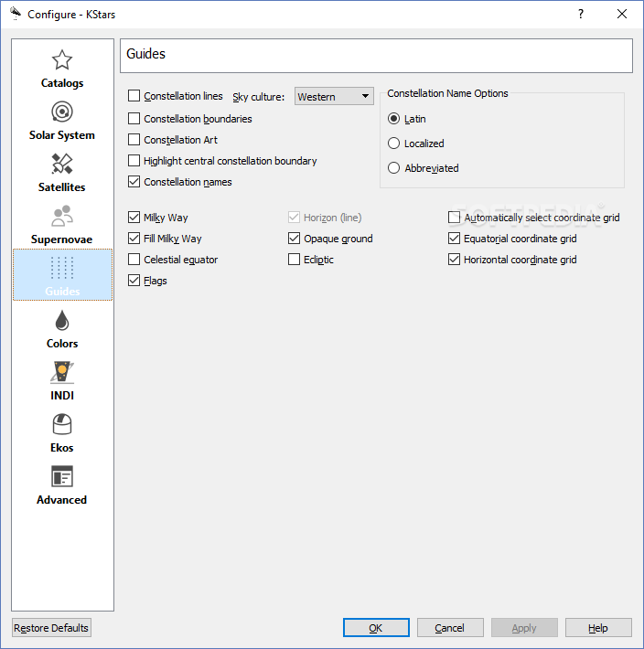Open the Supernovae settings page
The image size is (644, 649).
(x=62, y=225)
